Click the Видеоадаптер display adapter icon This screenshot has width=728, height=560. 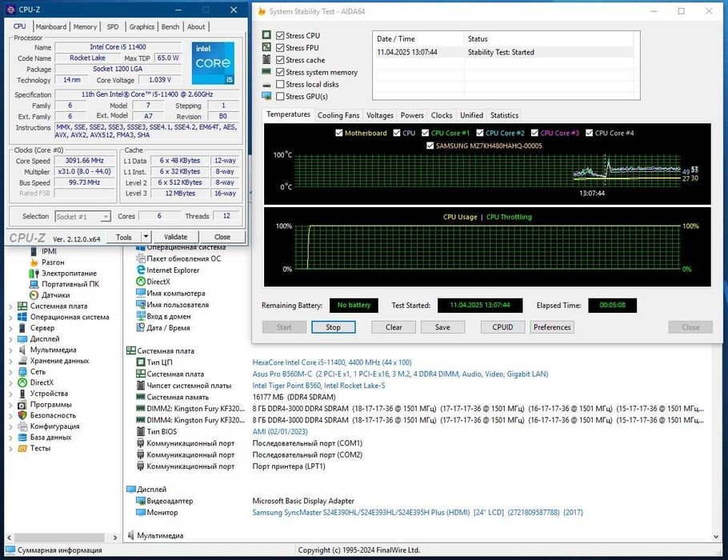[141, 501]
